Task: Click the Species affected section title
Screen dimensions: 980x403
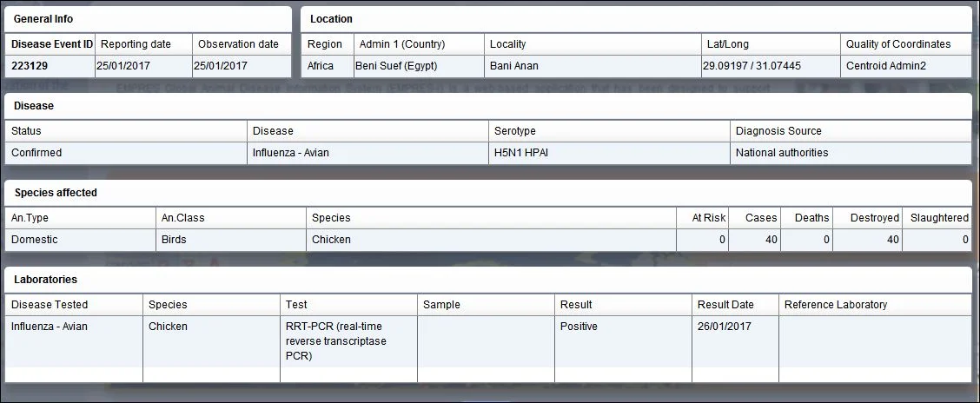Action: (56, 193)
